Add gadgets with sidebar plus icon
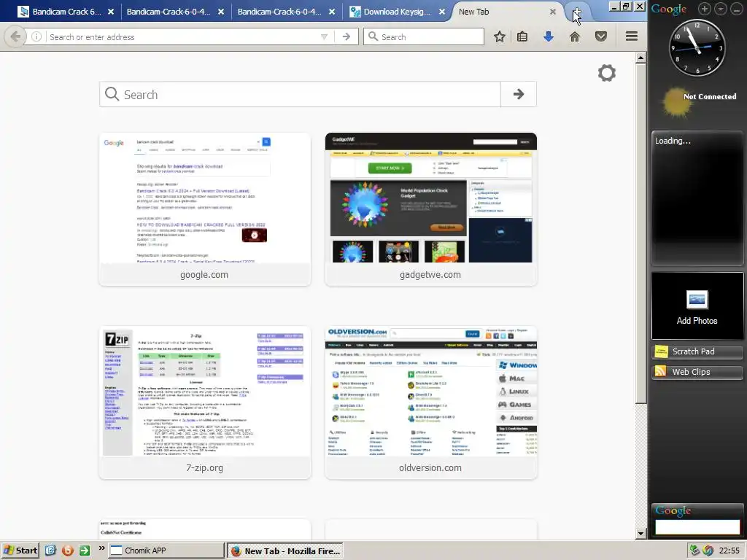747x560 pixels. click(705, 9)
